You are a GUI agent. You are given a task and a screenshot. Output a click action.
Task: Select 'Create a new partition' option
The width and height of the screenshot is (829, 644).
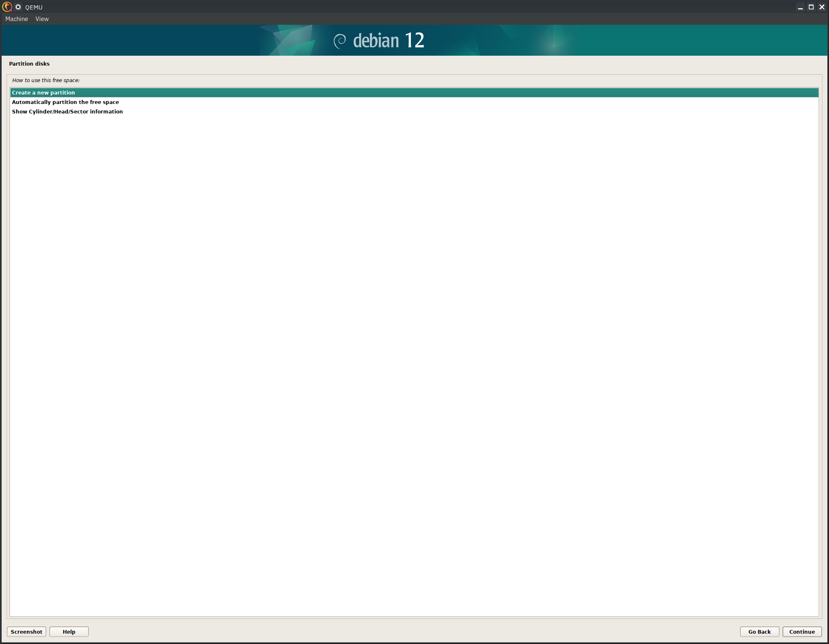pos(414,92)
